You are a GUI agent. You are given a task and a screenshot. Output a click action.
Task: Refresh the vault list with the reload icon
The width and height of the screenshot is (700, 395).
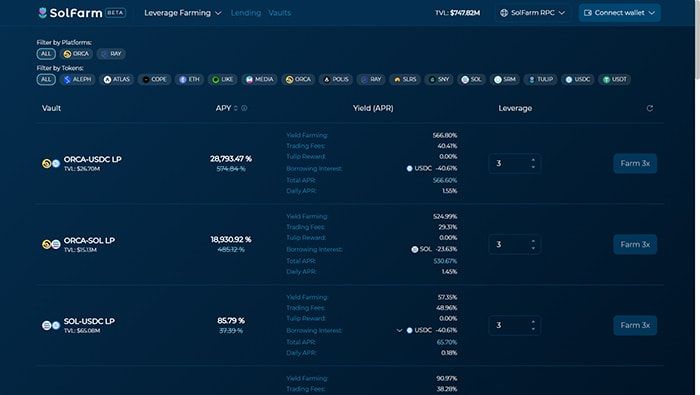coord(650,108)
